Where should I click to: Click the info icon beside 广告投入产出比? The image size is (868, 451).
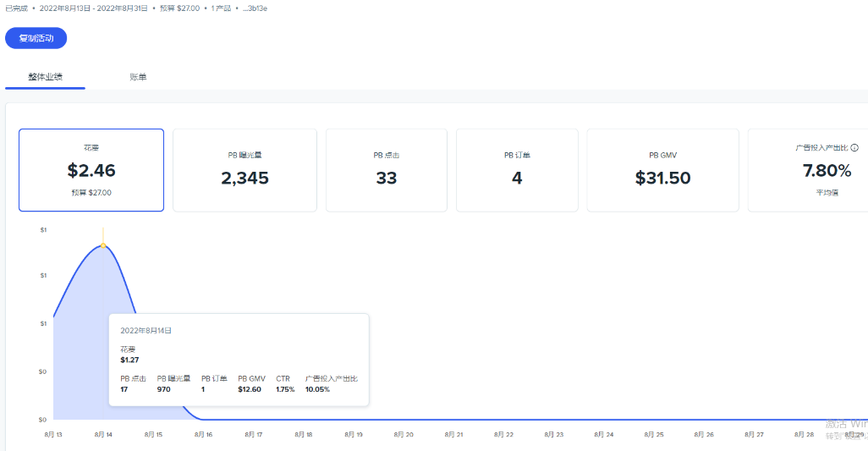point(854,147)
